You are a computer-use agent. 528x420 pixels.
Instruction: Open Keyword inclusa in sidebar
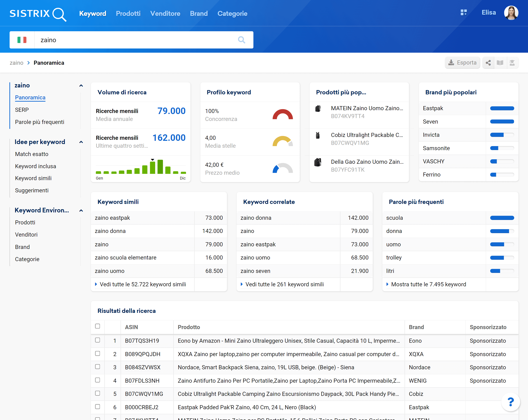coord(36,166)
